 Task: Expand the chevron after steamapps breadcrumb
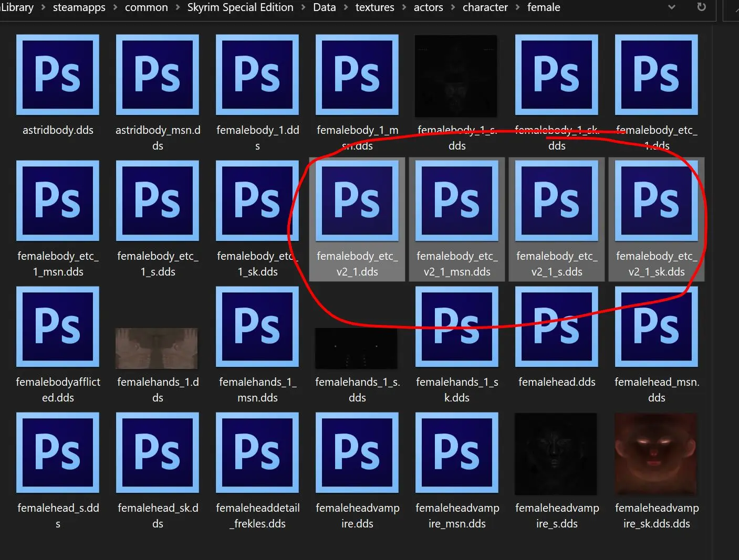(x=115, y=8)
